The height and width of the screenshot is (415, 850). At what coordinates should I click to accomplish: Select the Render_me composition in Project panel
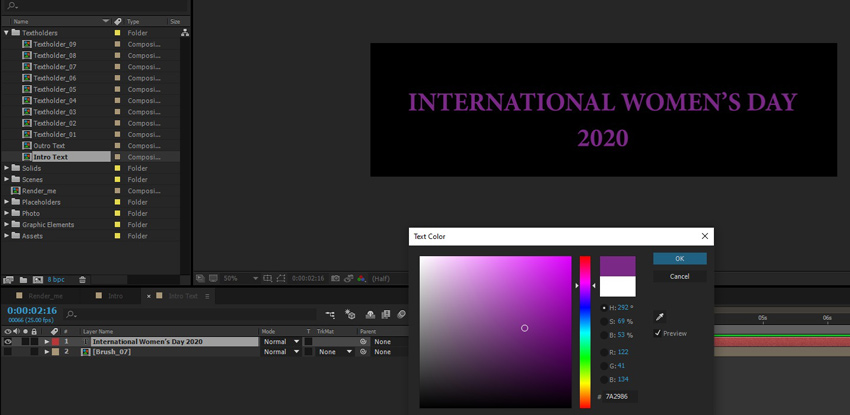click(x=39, y=191)
